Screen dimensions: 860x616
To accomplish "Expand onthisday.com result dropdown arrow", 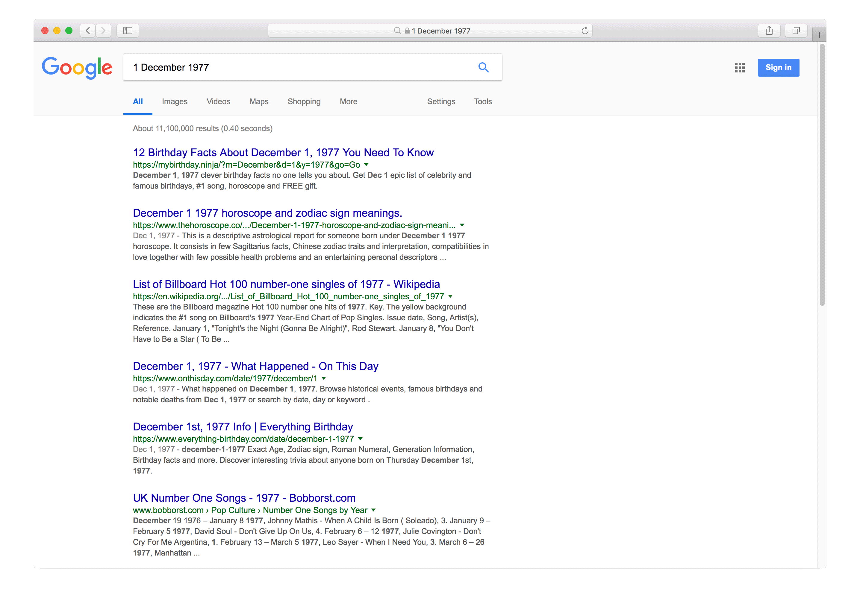I will click(323, 378).
